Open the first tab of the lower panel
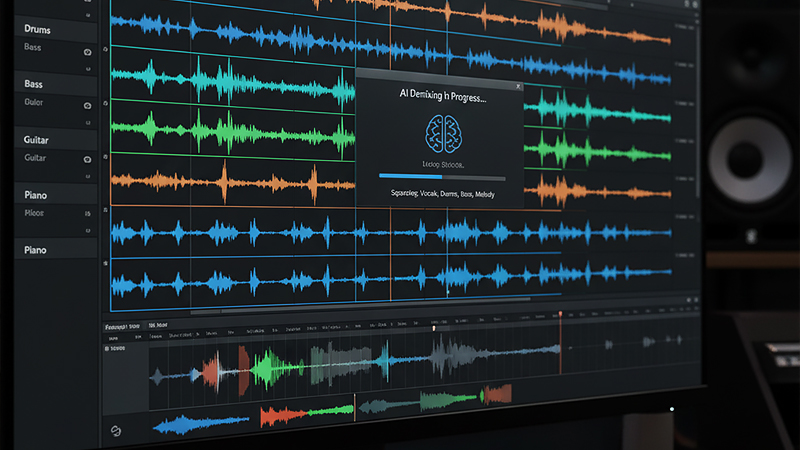Viewport: 800px width, 450px height. pyautogui.click(x=122, y=326)
